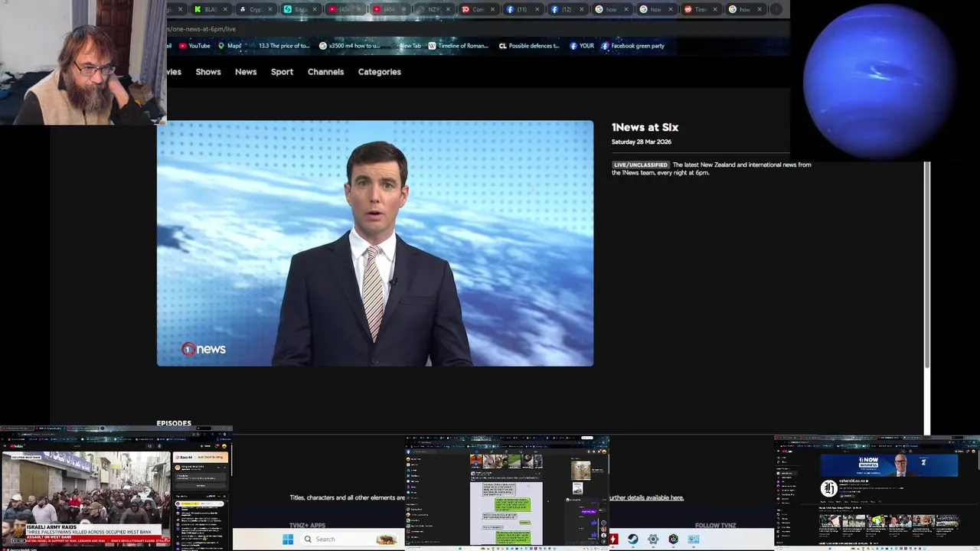Select the nzherald window thumbnail
Viewport: 980px width, 551px height.
pos(877,491)
